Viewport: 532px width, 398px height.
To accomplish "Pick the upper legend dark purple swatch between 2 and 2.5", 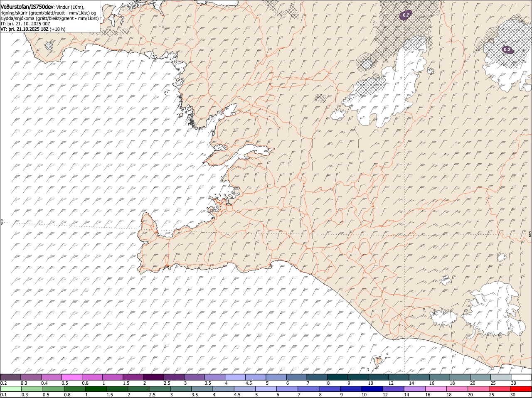I will click(x=154, y=377).
